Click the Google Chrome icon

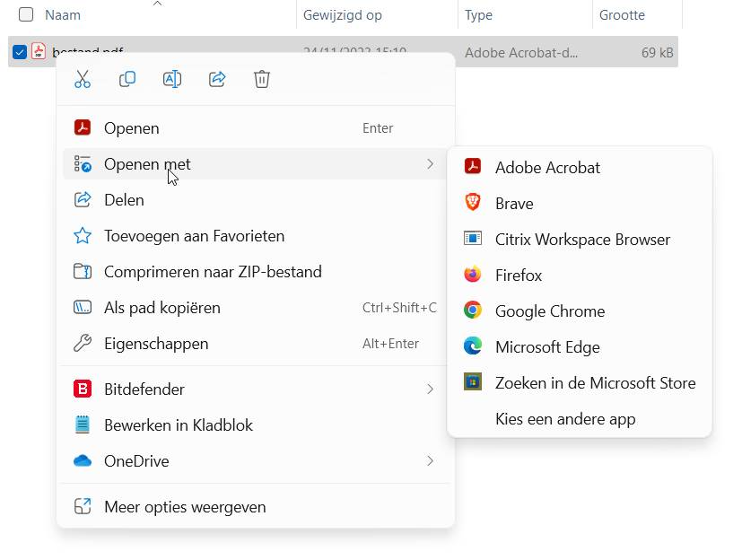[473, 310]
